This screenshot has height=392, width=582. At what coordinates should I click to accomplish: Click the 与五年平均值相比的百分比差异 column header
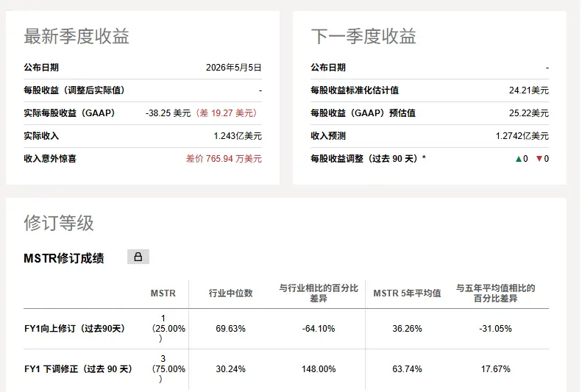[x=495, y=293]
